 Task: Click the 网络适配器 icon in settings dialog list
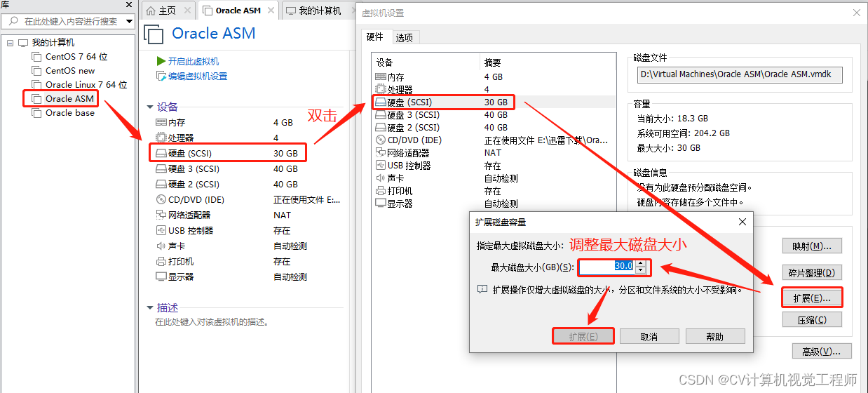point(381,153)
